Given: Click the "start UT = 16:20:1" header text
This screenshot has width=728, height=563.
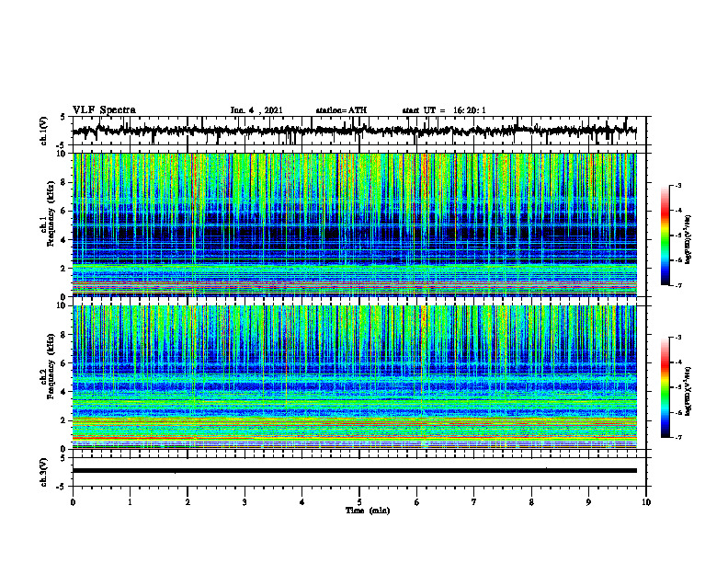Looking at the screenshot, I should point(444,110).
